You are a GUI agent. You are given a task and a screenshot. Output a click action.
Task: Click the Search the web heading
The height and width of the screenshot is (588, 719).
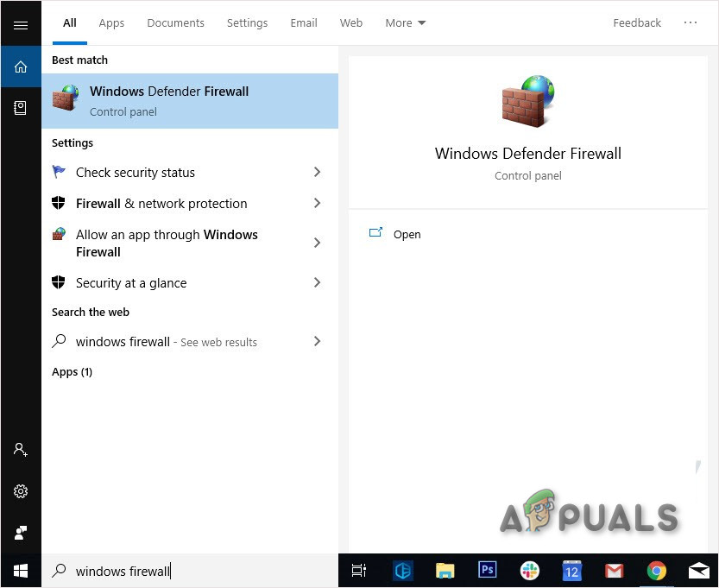(x=91, y=312)
